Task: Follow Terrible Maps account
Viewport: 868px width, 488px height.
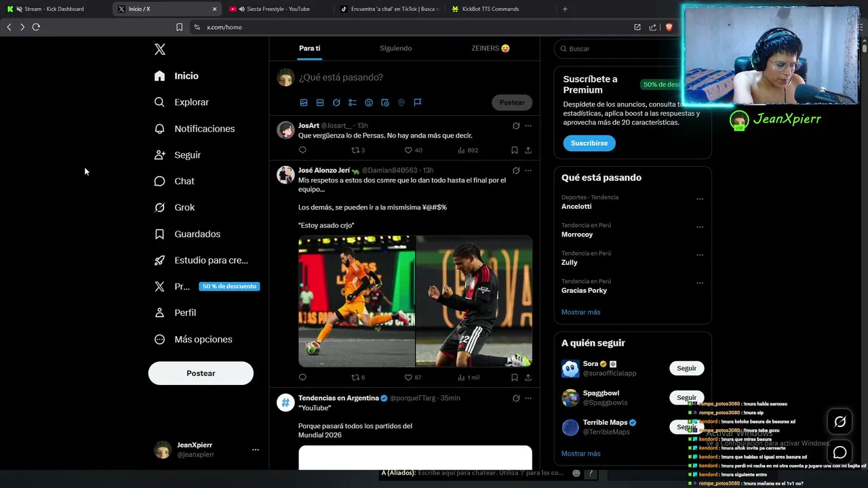Action: [x=686, y=426]
